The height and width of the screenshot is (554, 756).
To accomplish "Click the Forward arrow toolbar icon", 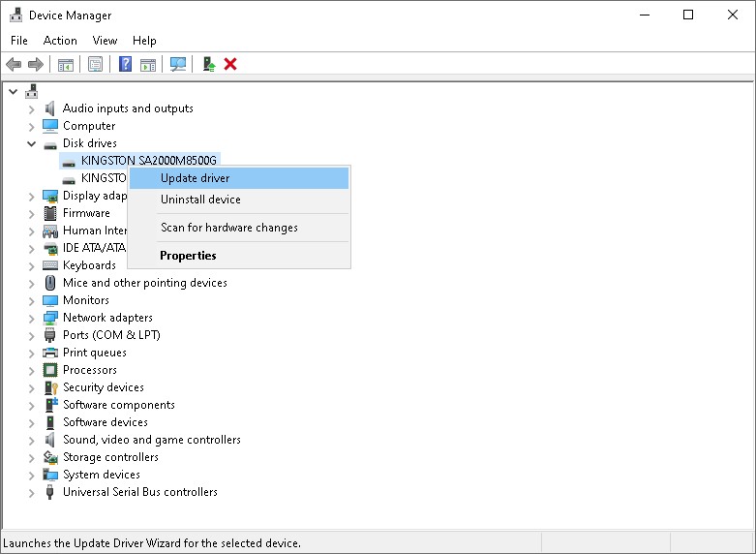I will point(36,64).
